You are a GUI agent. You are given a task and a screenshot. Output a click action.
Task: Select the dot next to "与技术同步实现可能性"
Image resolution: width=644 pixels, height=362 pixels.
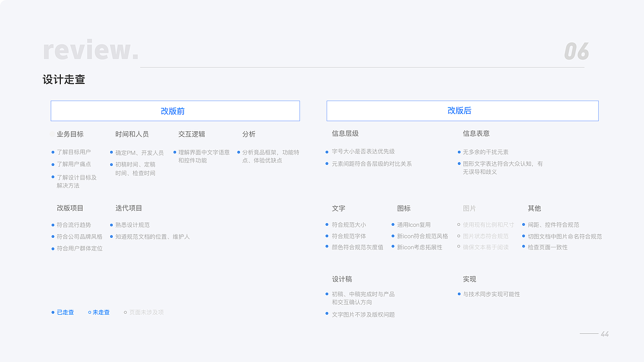click(458, 294)
